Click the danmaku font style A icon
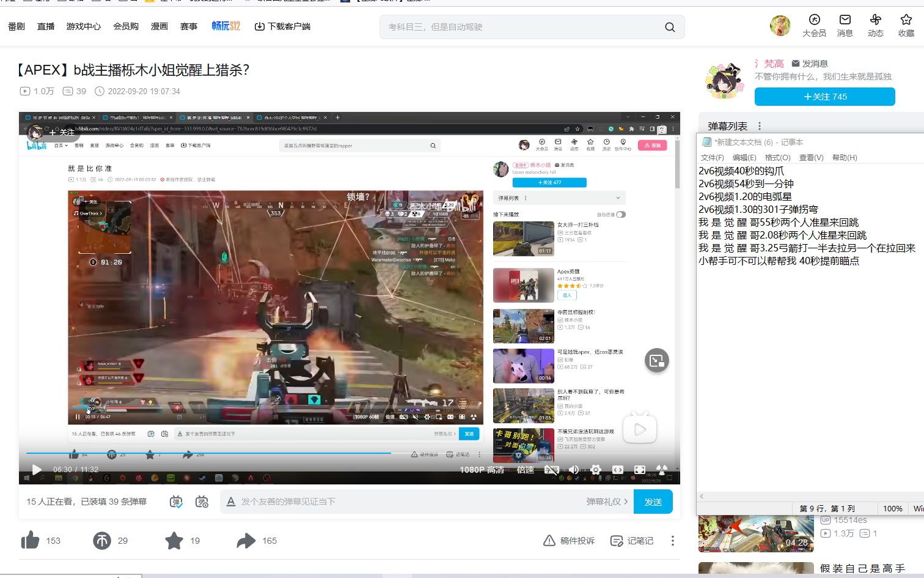The width and height of the screenshot is (924, 578). [x=231, y=502]
